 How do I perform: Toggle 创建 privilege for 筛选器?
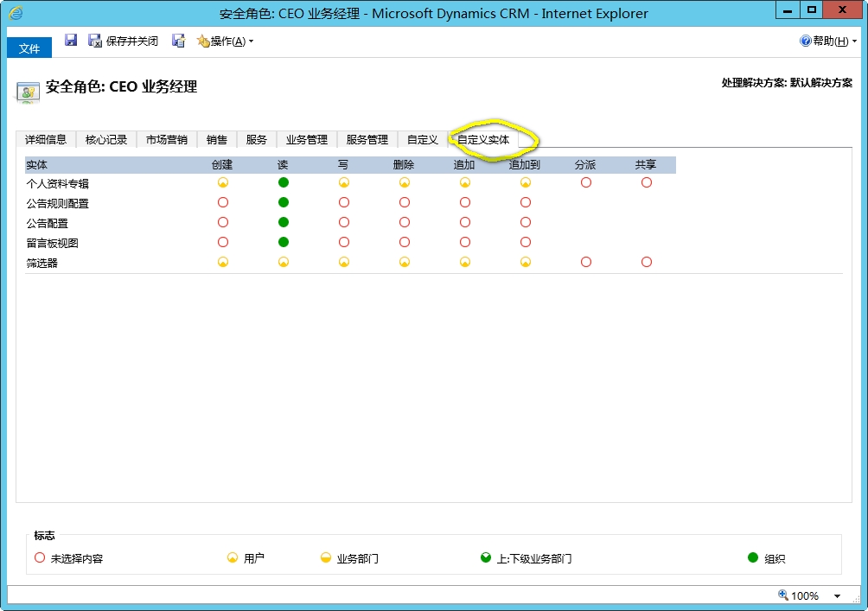pyautogui.click(x=223, y=263)
